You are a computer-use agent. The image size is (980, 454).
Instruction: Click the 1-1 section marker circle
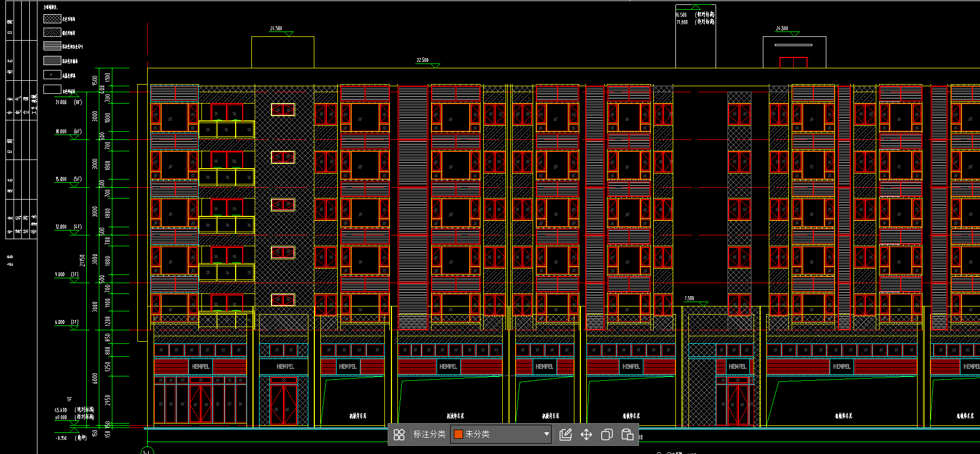(147, 451)
